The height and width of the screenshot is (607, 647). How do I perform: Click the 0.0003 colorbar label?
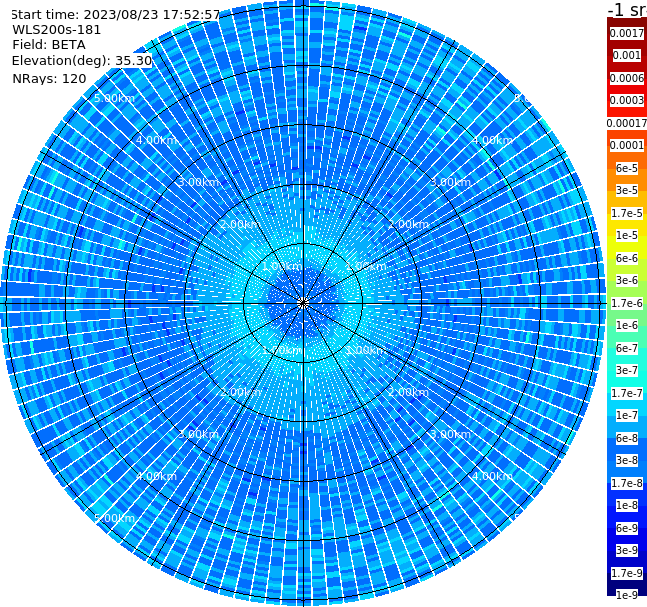click(x=627, y=100)
